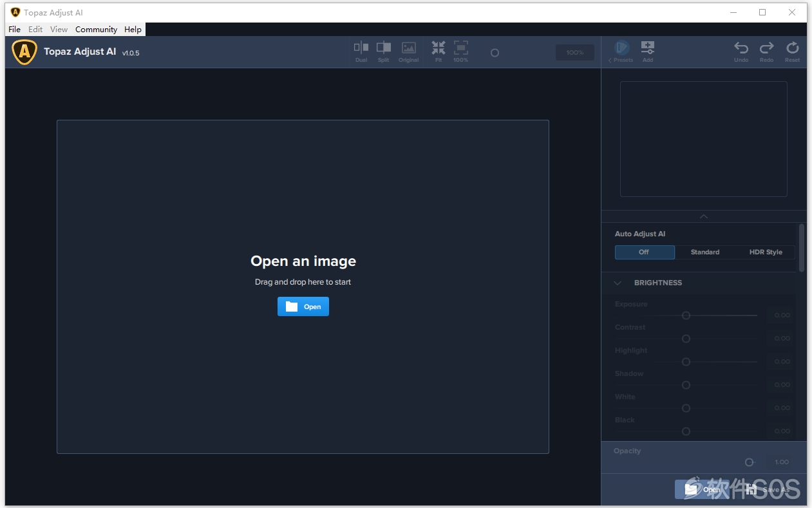The image size is (812, 508).
Task: Click the Black slider handle
Action: 686,431
